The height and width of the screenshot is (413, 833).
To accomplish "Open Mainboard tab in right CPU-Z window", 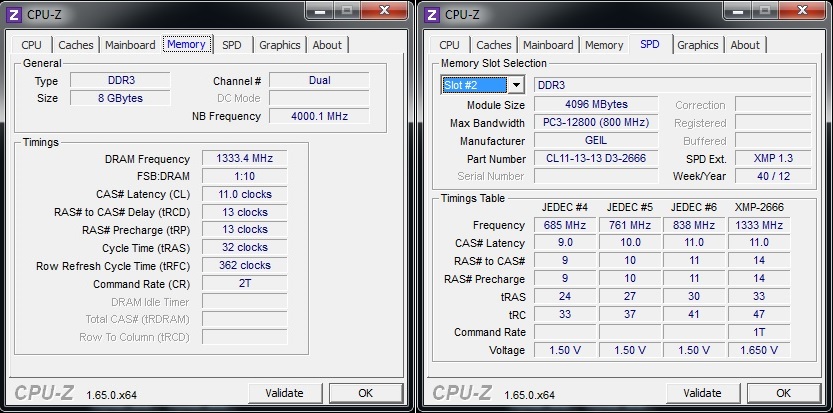I will (x=548, y=45).
